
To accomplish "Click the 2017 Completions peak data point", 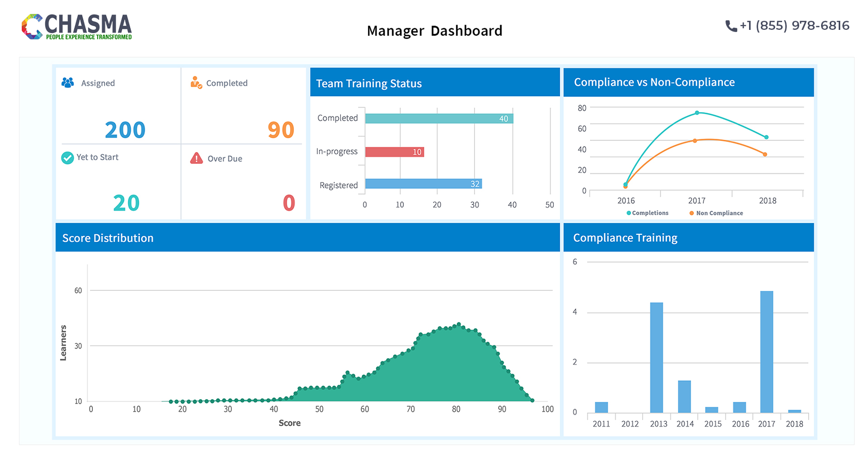I will (697, 113).
